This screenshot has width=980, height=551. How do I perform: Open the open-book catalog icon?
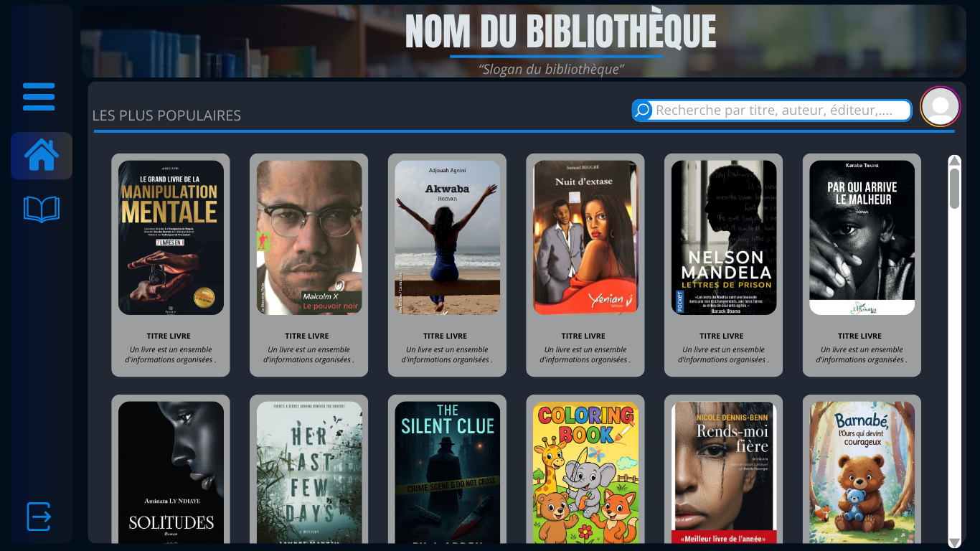pyautogui.click(x=42, y=209)
